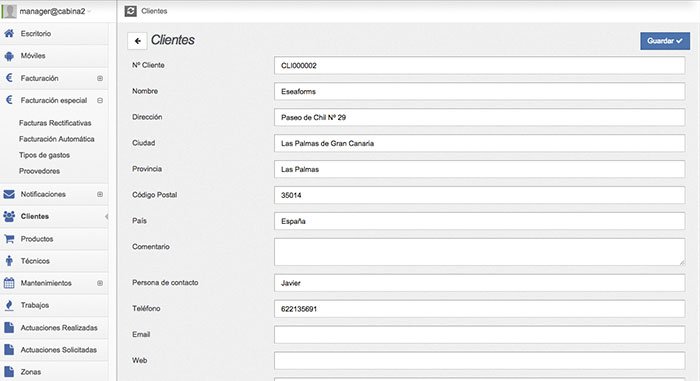Open Trabajos menu item
700x381 pixels.
pos(54,305)
